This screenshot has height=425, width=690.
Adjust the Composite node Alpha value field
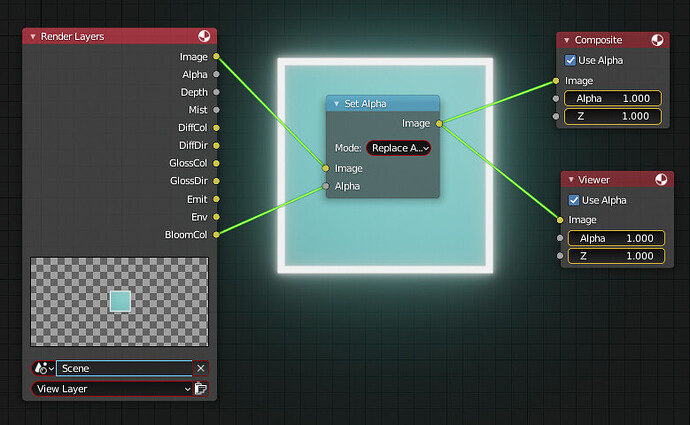click(613, 99)
